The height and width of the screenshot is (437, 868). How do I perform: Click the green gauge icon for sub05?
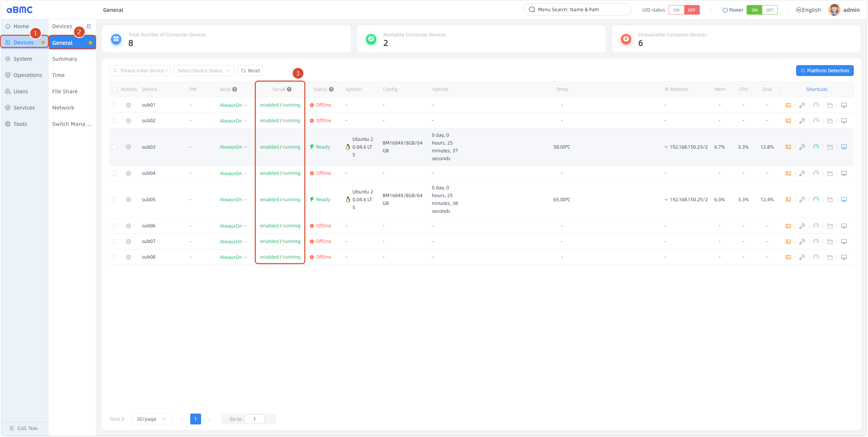tap(816, 199)
